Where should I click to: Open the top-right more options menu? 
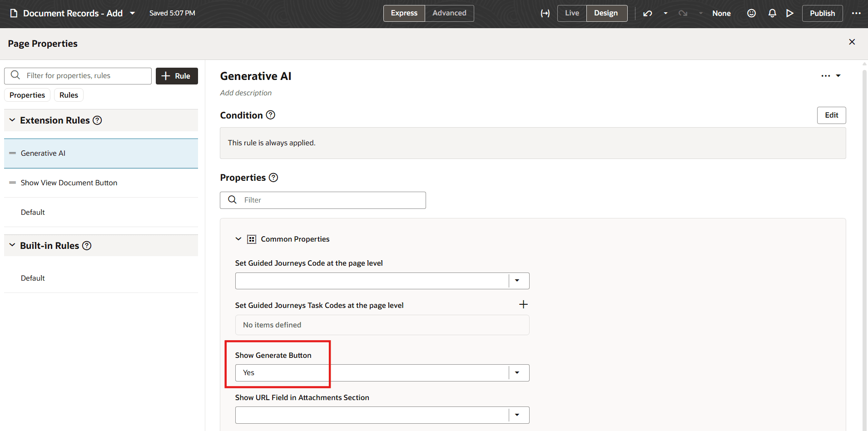[x=856, y=14]
